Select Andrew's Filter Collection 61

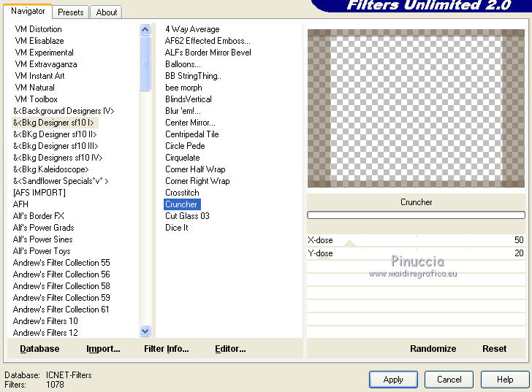pyautogui.click(x=61, y=310)
